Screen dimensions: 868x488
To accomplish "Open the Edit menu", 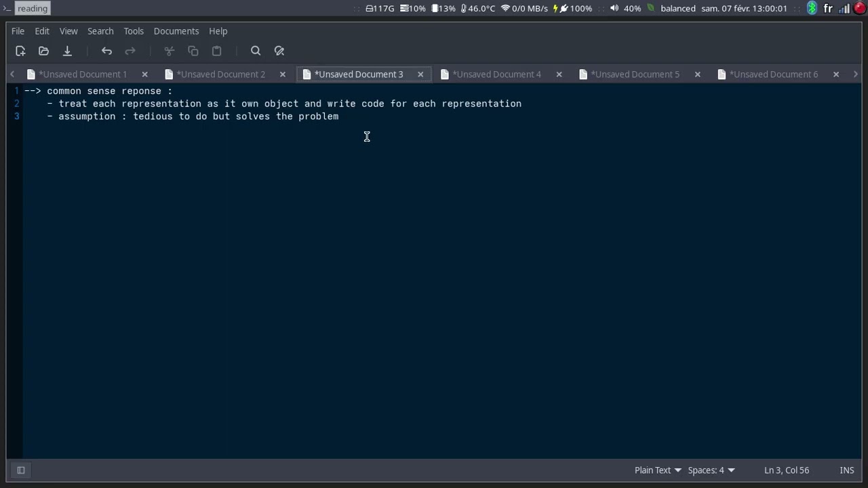I will (x=42, y=31).
